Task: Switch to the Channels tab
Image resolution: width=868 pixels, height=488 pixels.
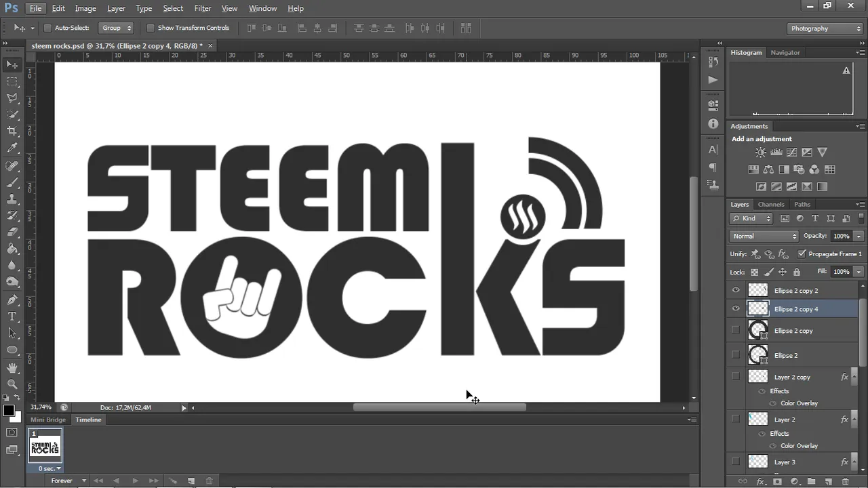Action: point(771,204)
